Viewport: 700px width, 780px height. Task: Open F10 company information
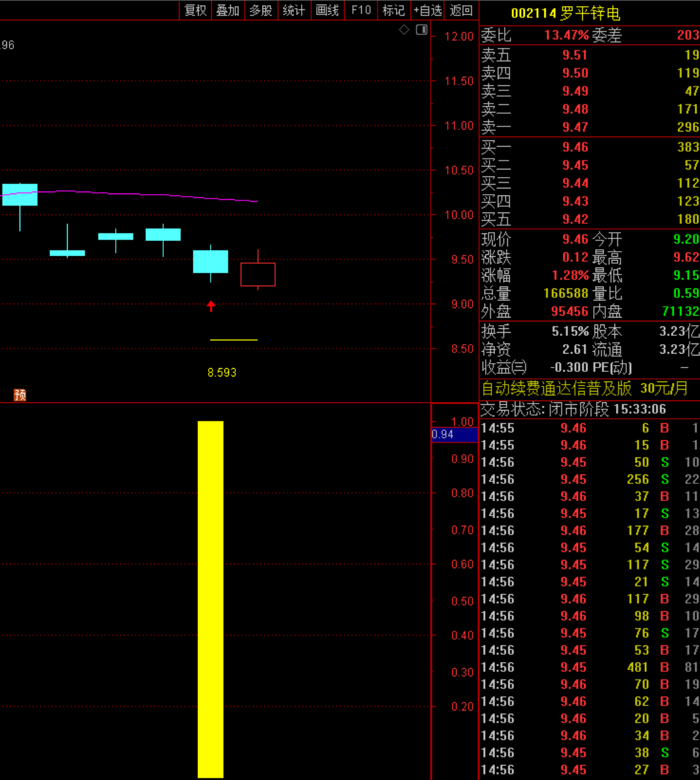pyautogui.click(x=361, y=10)
